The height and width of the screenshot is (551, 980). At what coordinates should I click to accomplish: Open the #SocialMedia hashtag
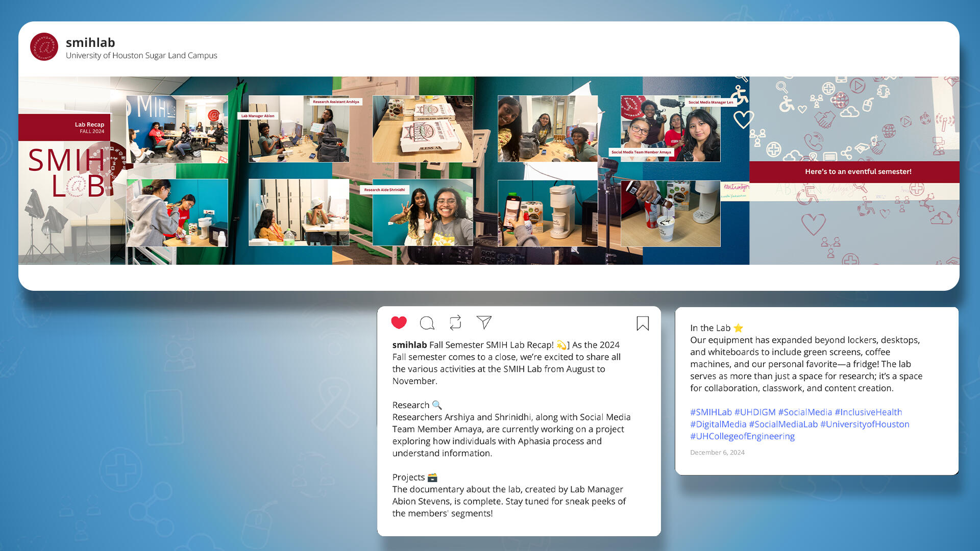click(x=805, y=412)
